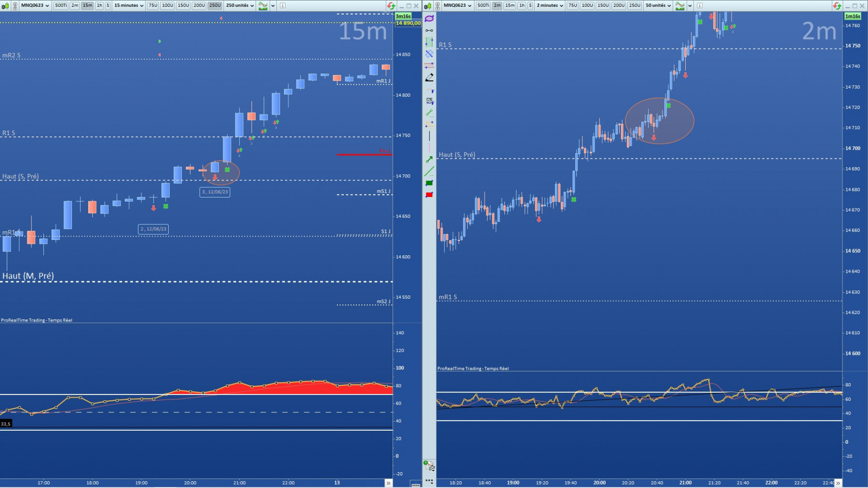This screenshot has width=868, height=488.
Task: Click the info icon on 2m chart
Action: tap(700, 5)
